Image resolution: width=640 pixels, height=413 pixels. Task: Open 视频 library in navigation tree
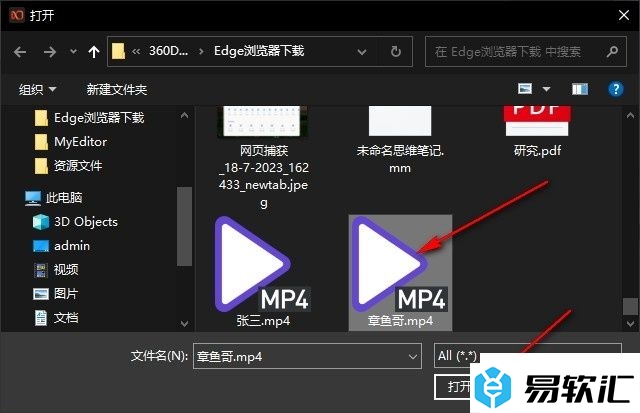tap(56, 269)
